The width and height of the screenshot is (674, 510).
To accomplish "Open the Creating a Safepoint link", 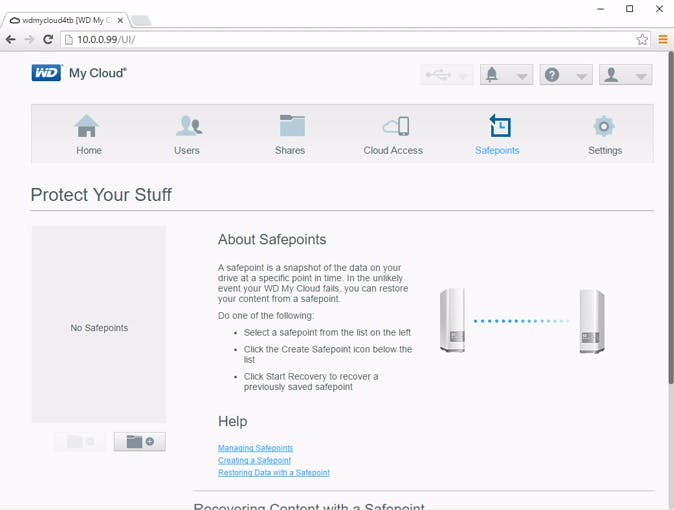I will coord(254,461).
